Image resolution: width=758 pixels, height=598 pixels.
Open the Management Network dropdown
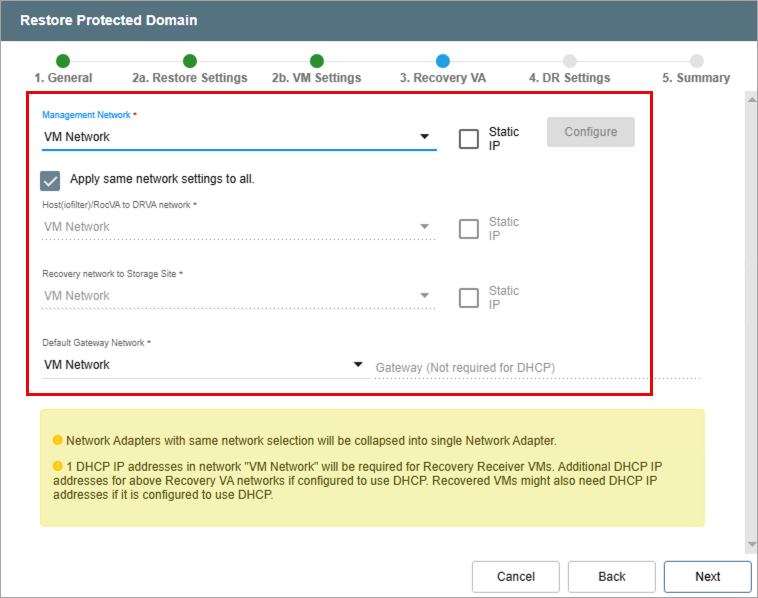[238, 137]
